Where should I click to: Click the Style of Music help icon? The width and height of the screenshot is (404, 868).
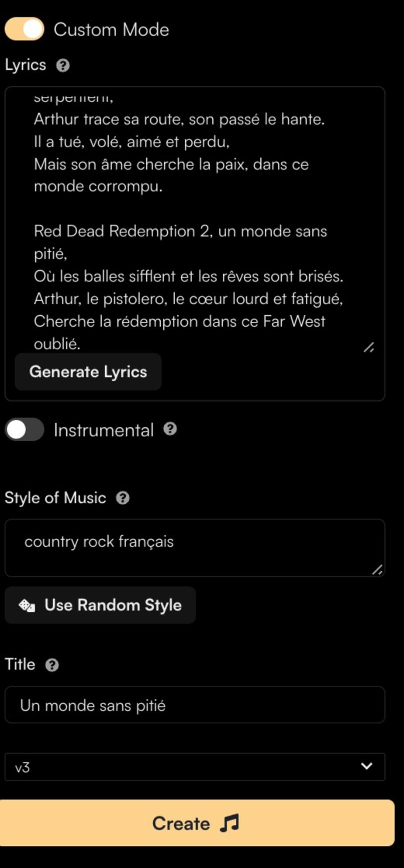(x=123, y=498)
